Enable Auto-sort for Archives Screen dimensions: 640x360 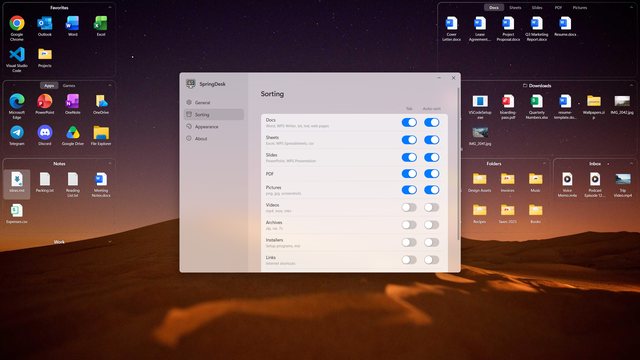coord(431,225)
